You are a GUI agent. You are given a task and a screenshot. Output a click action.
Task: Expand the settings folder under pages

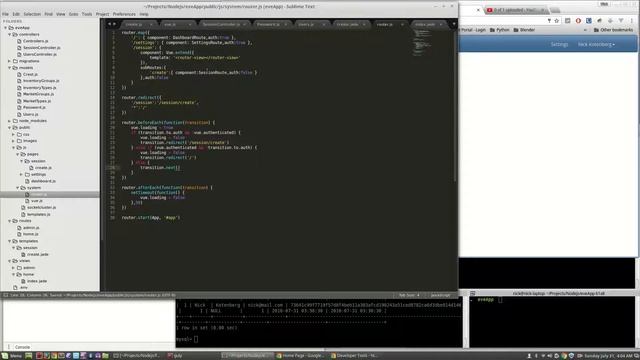tap(21, 174)
